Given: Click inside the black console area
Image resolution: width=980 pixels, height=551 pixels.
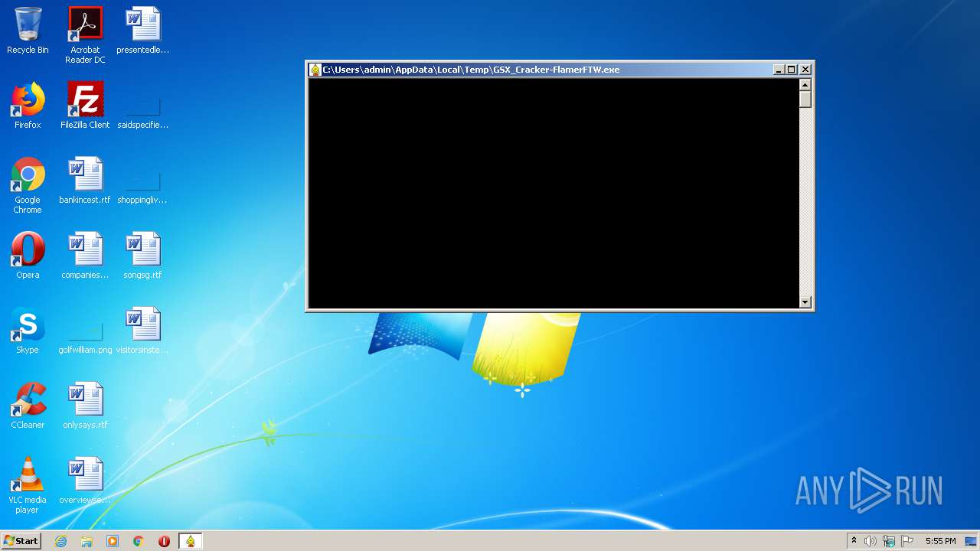Looking at the screenshot, I should click(x=554, y=193).
